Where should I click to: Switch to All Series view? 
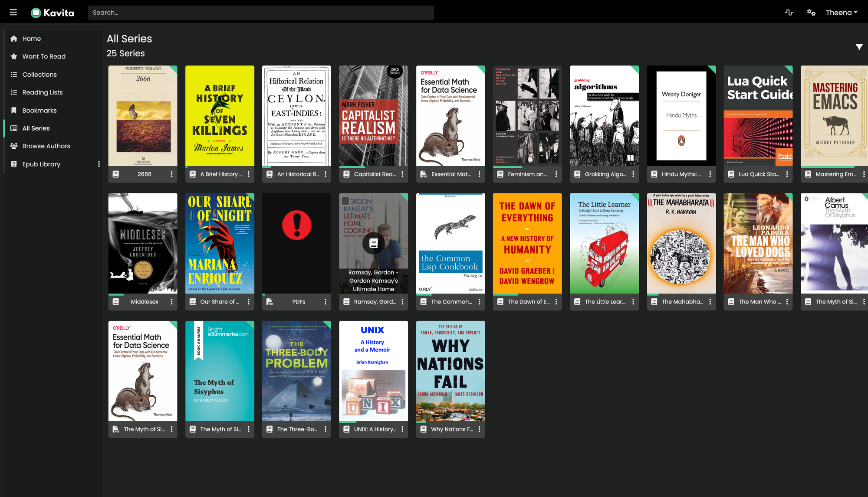[35, 128]
